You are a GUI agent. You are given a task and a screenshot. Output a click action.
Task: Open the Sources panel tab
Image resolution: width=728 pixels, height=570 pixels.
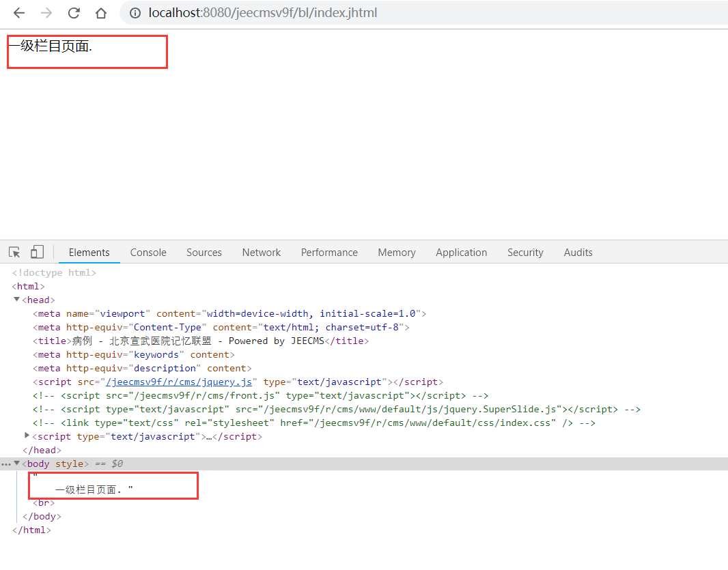(x=204, y=253)
